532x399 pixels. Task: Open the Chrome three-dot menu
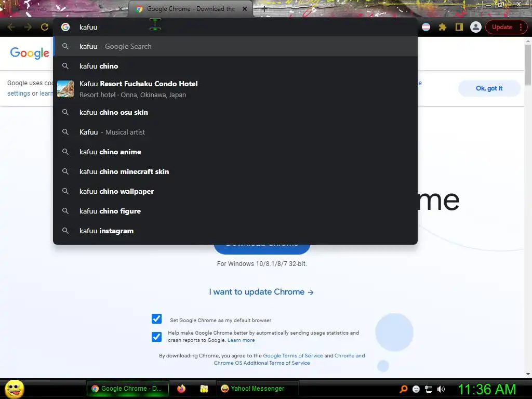[521, 27]
